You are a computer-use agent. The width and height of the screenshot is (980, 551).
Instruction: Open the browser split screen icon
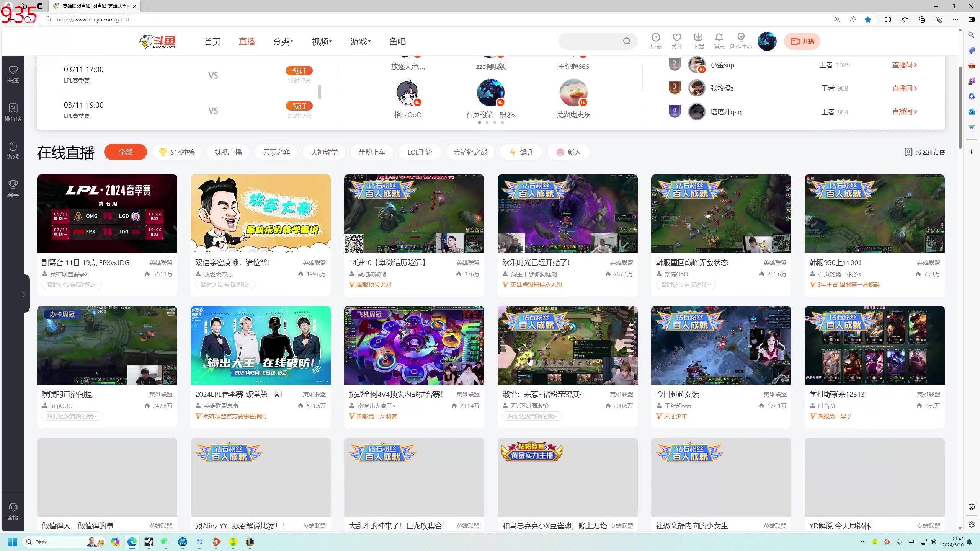[888, 20]
